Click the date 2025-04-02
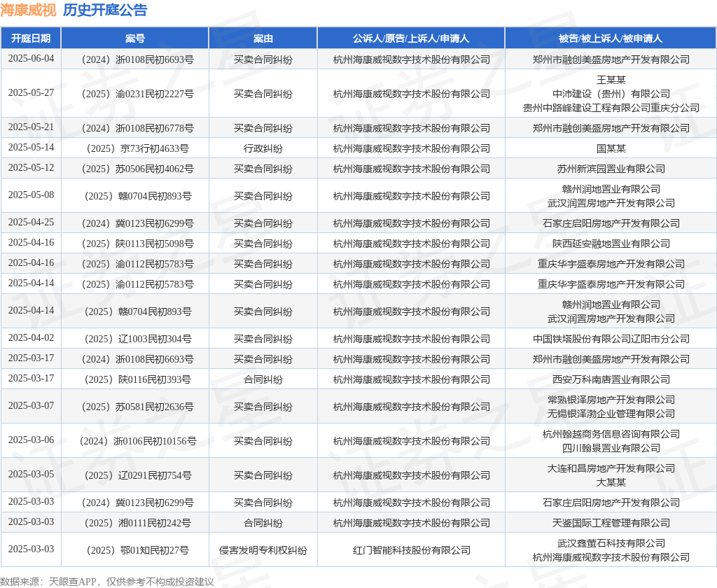The image size is (717, 588). (31, 338)
